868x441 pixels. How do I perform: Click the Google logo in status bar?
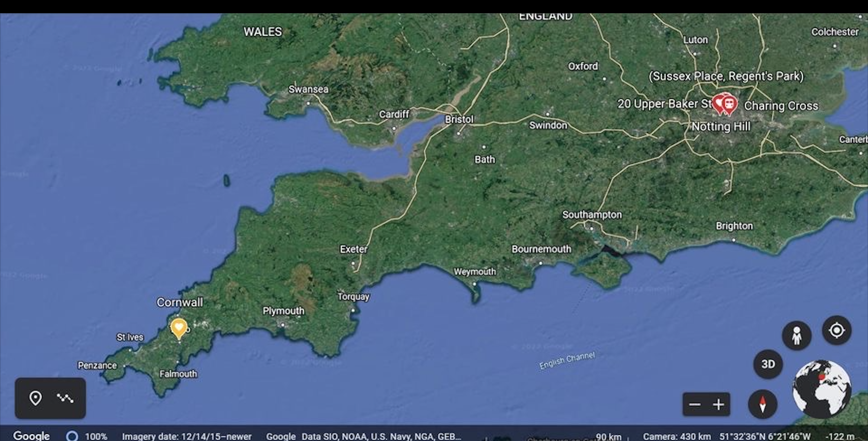(x=32, y=436)
